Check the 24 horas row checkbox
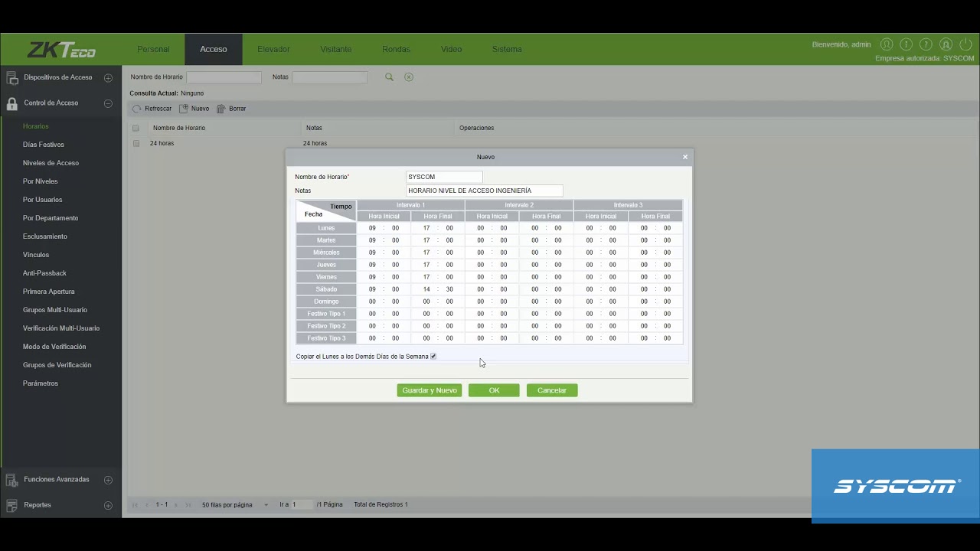This screenshot has width=980, height=551. click(136, 143)
